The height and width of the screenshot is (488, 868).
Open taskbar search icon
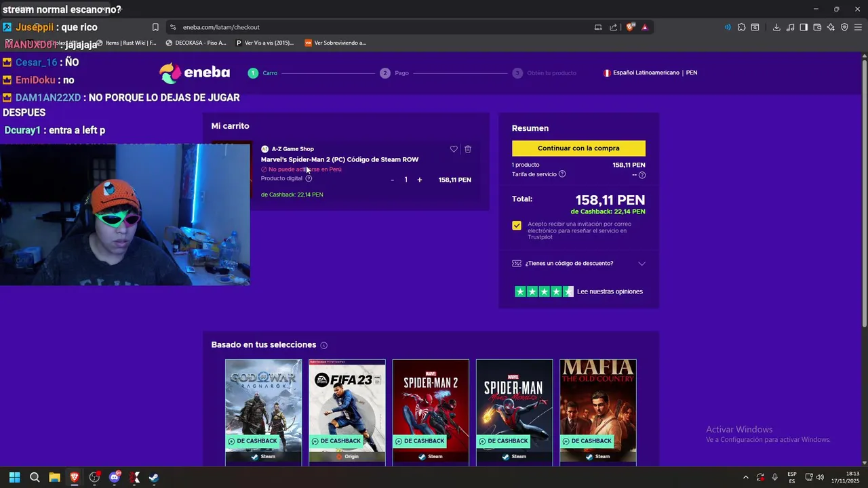pyautogui.click(x=35, y=477)
